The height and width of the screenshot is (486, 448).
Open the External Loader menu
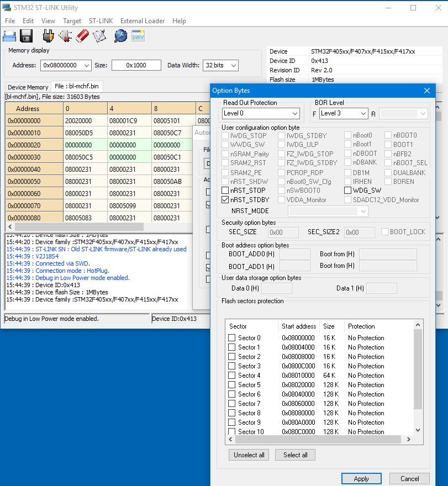pyautogui.click(x=143, y=21)
